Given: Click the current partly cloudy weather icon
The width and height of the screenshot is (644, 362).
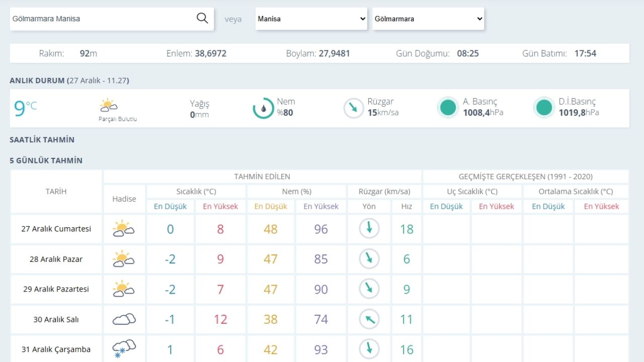Looking at the screenshot, I should pos(109,106).
